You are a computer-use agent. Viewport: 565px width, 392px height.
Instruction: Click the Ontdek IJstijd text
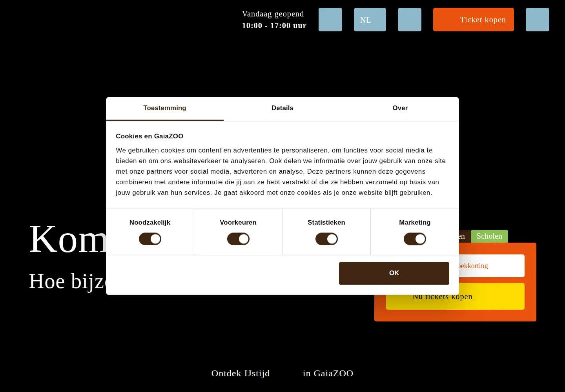click(241, 373)
